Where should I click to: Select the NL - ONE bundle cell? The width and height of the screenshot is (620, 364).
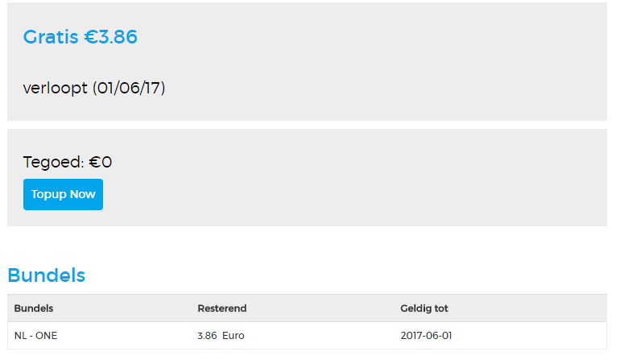tap(35, 336)
